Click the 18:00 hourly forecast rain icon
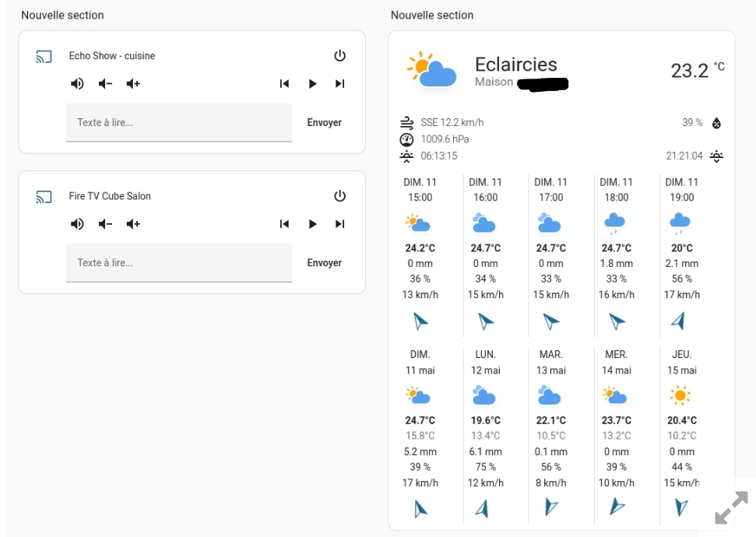The image size is (756, 537). [x=615, y=223]
